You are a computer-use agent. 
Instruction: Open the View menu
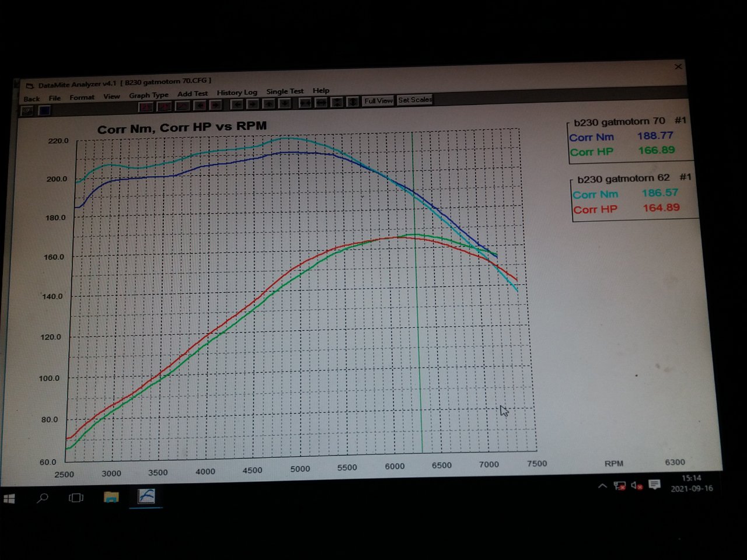[111, 96]
